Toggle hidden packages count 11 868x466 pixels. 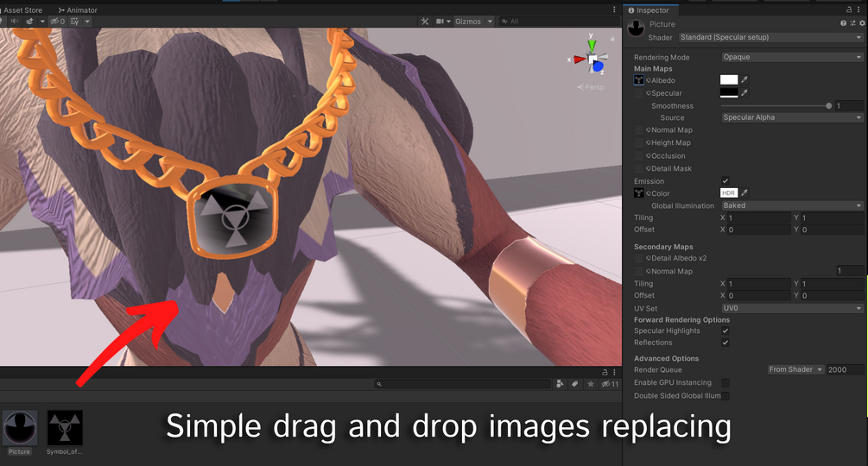point(610,384)
